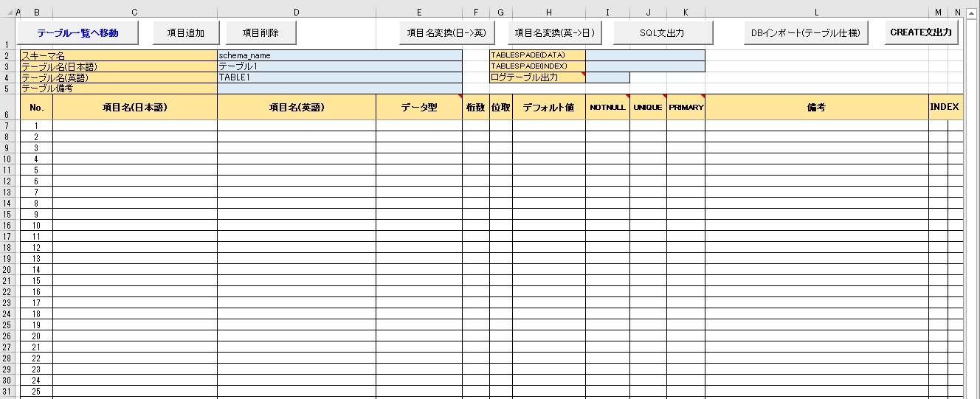Select row 31 header
Screen dimensions: 980x399
(7, 391)
